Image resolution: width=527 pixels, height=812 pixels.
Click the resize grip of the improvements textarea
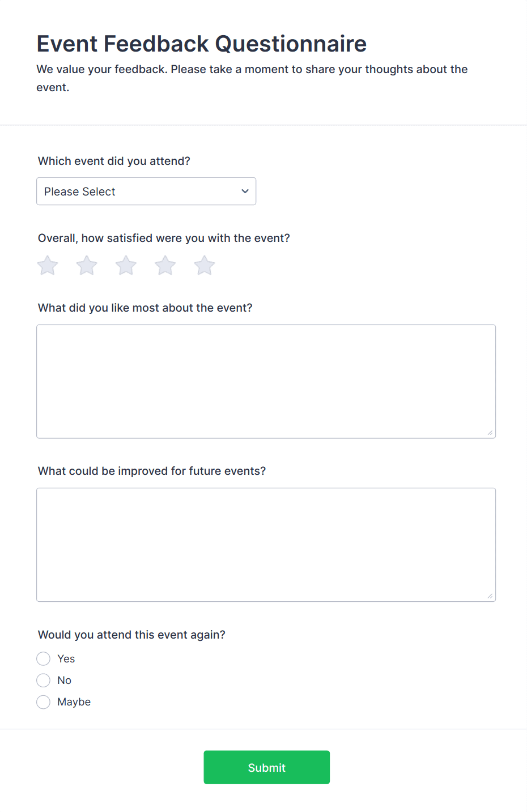tap(490, 596)
